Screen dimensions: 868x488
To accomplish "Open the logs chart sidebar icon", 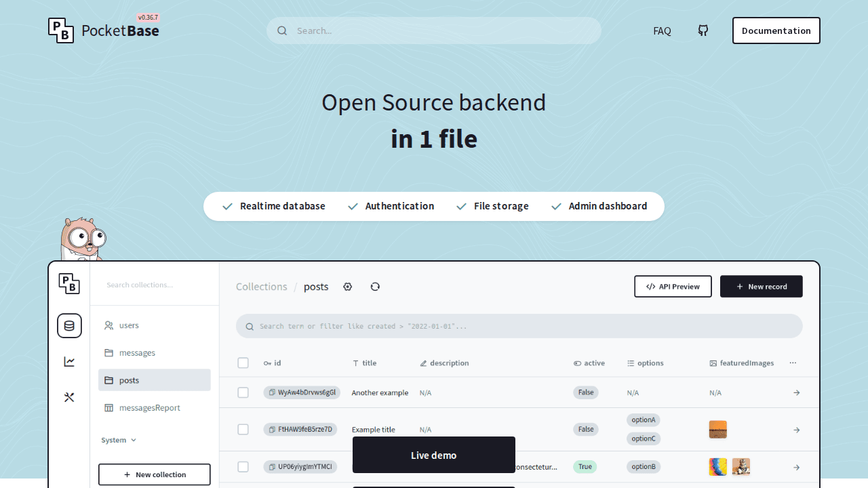I will tap(69, 362).
